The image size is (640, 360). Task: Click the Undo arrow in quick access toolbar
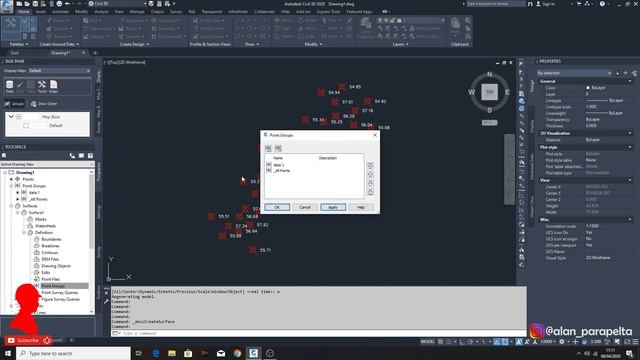[x=68, y=4]
